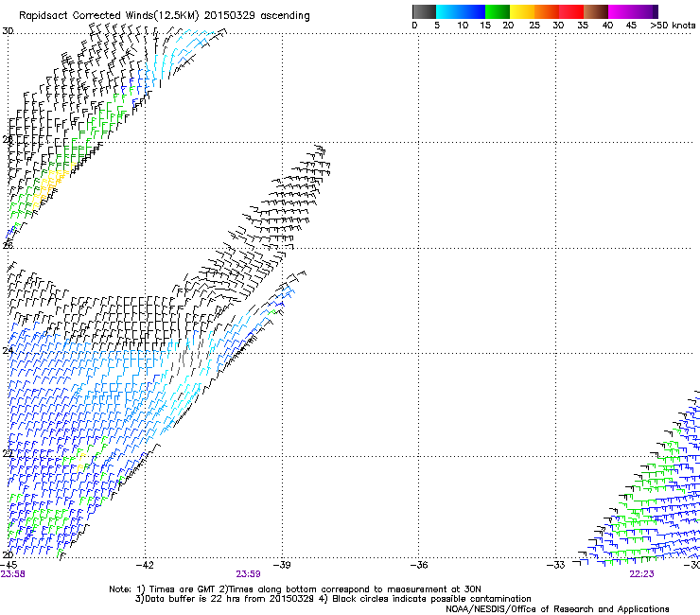Click the latitude label '26'

click(8, 245)
